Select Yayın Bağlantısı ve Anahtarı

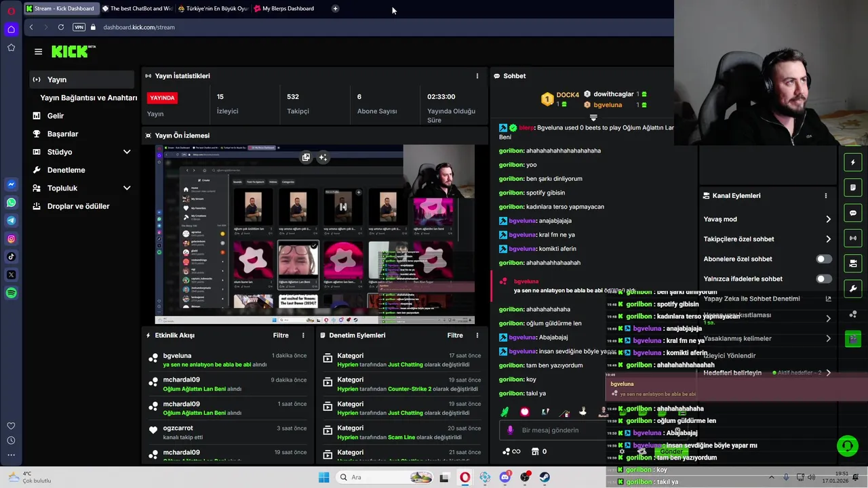coord(88,98)
